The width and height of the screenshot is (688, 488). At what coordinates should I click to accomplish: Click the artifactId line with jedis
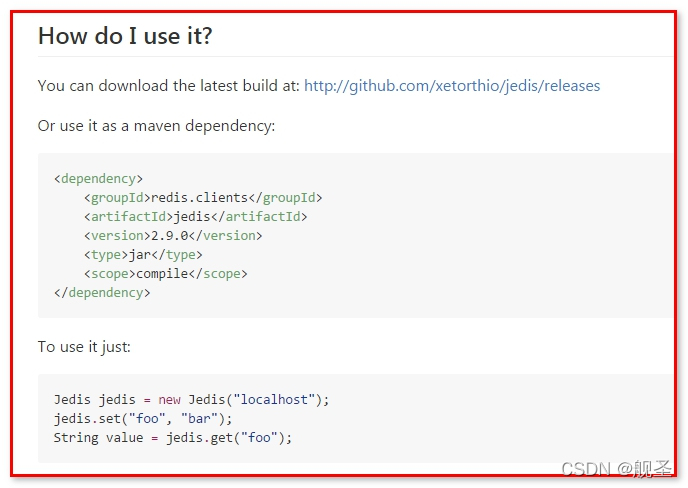pos(196,217)
